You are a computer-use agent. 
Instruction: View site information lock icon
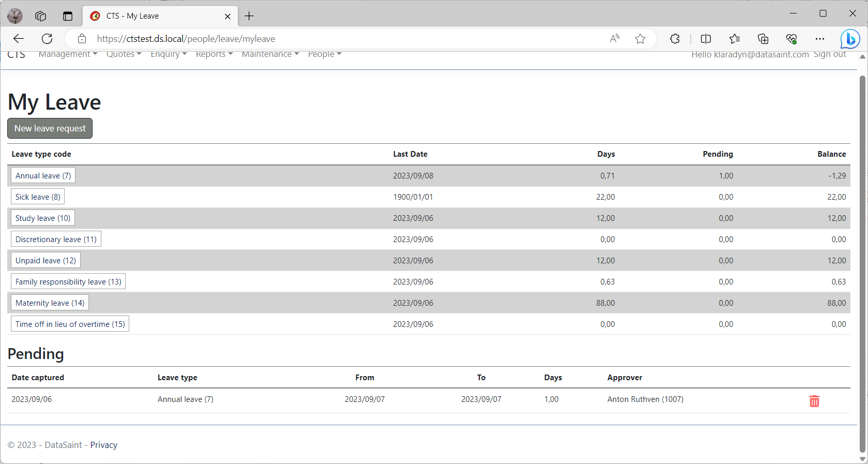point(82,39)
